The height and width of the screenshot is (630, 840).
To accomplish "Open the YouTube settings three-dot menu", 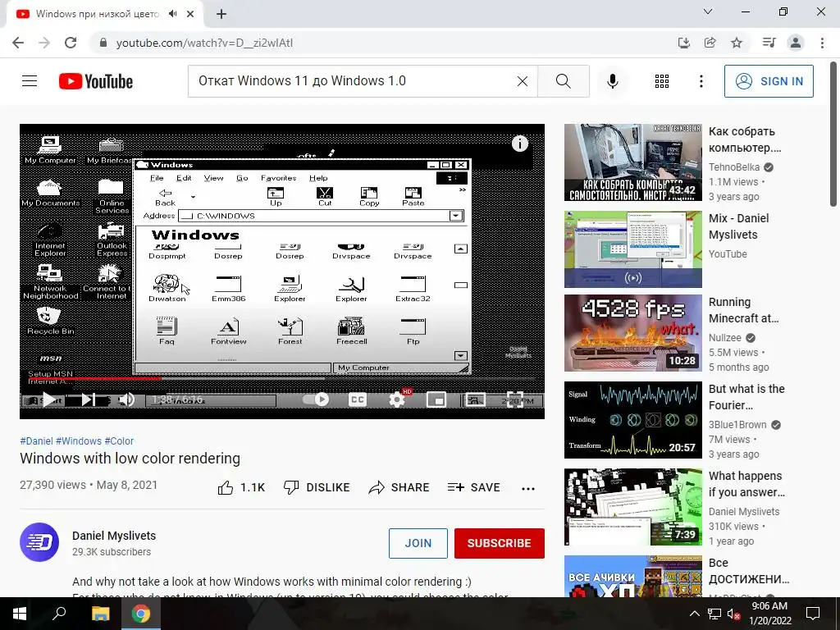I will pos(701,81).
